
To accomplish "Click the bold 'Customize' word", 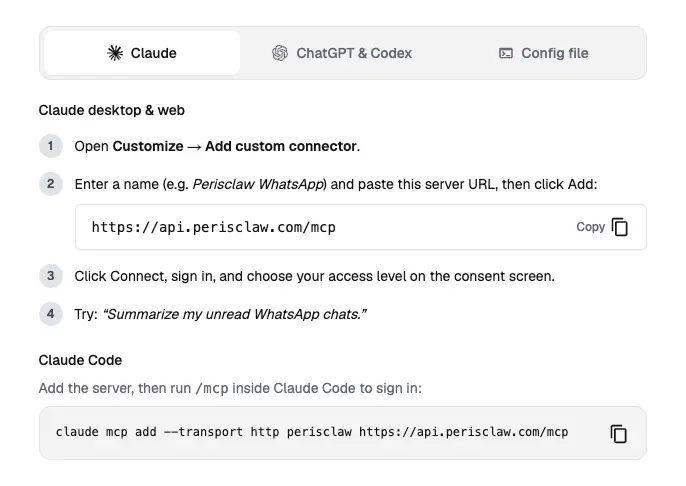I will click(148, 146).
